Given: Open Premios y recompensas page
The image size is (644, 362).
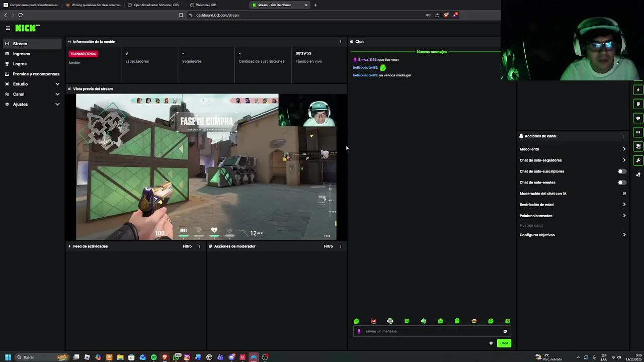Looking at the screenshot, I should 32,74.
